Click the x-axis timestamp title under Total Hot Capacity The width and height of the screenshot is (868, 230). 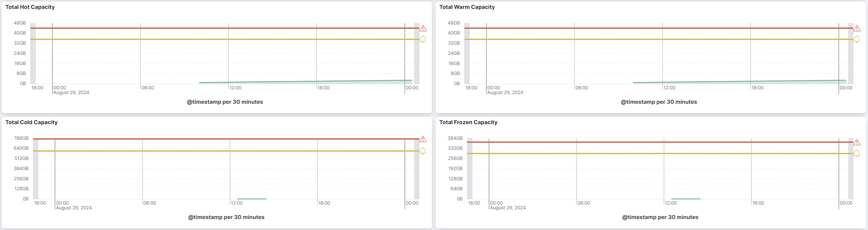[x=225, y=102]
